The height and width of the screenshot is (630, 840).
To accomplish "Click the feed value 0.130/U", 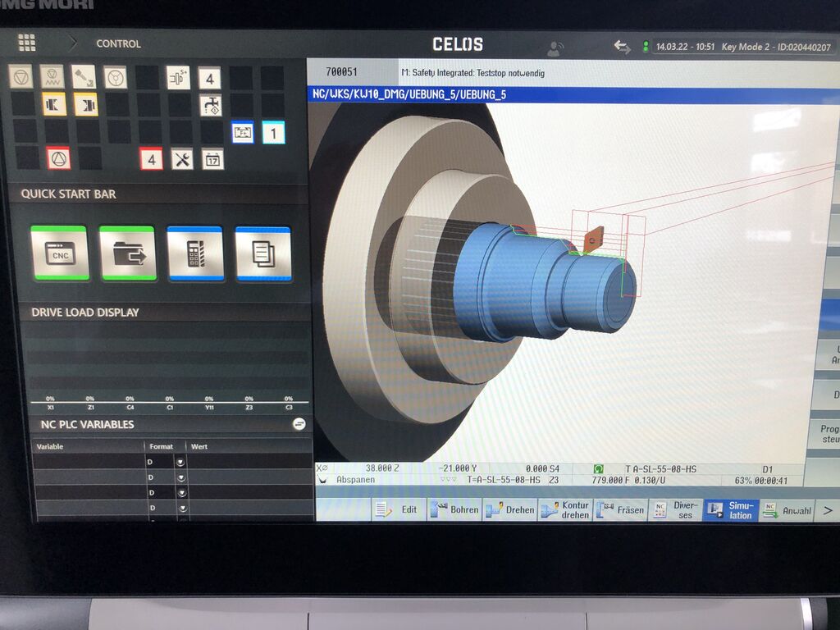I will (x=649, y=481).
